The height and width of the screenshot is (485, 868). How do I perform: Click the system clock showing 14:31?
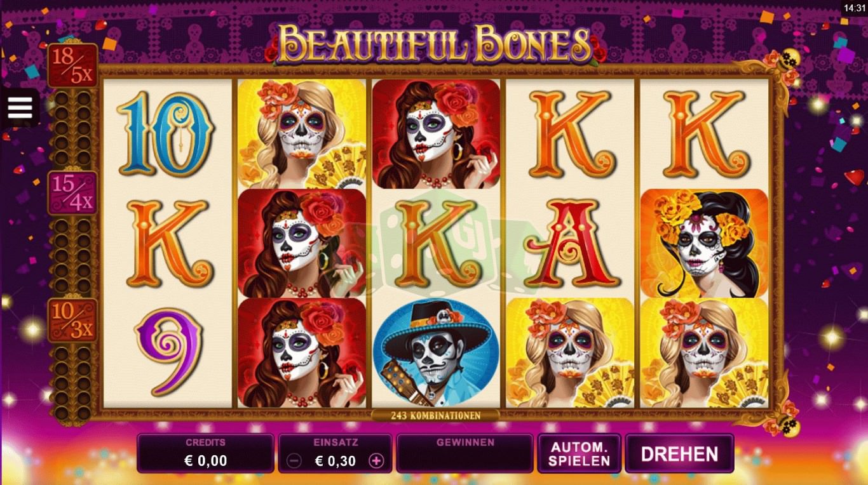click(x=855, y=8)
